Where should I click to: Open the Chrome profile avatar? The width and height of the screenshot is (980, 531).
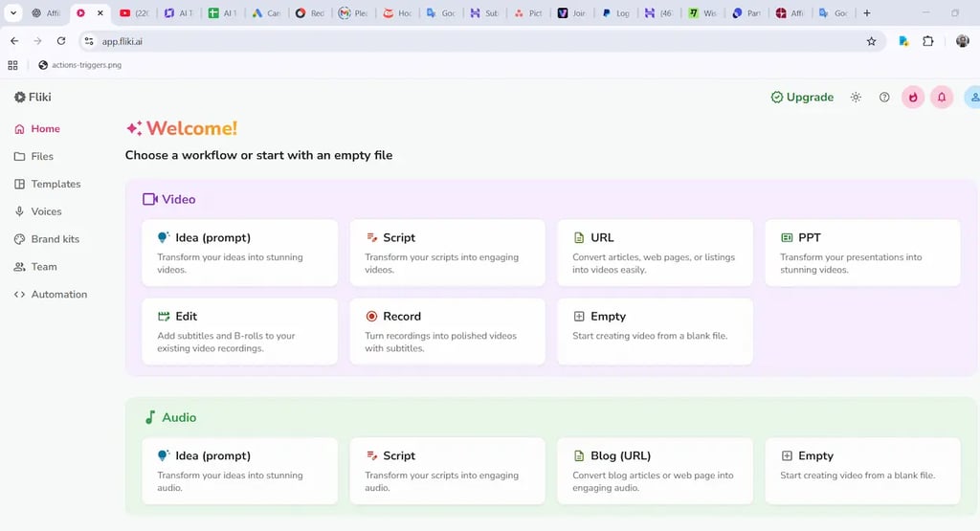[x=963, y=41]
